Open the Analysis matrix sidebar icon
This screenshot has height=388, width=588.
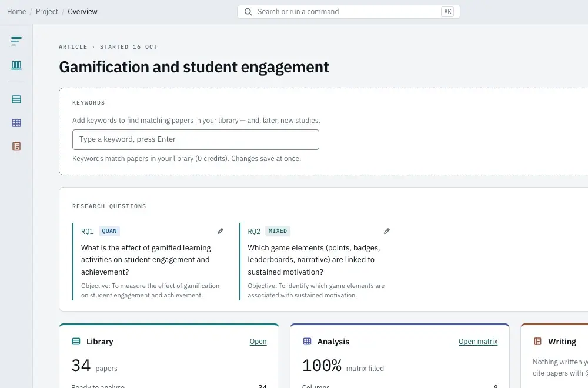coord(16,123)
